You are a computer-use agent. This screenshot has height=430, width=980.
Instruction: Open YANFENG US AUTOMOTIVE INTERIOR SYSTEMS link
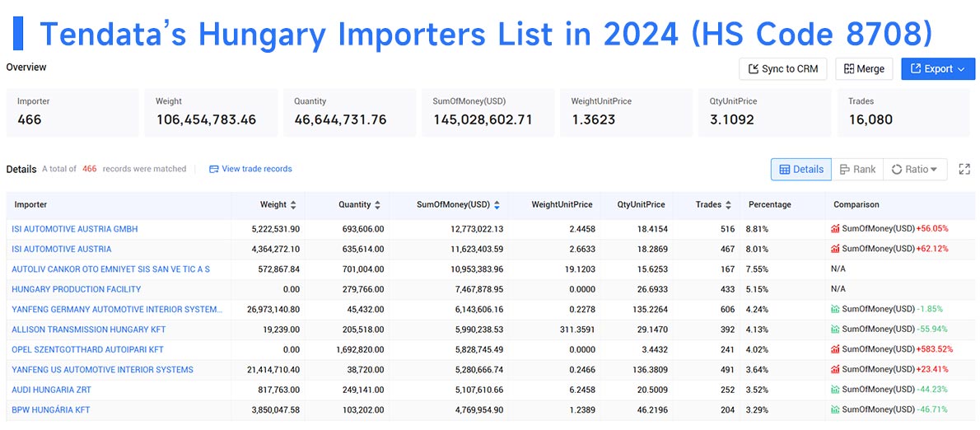pyautogui.click(x=102, y=369)
